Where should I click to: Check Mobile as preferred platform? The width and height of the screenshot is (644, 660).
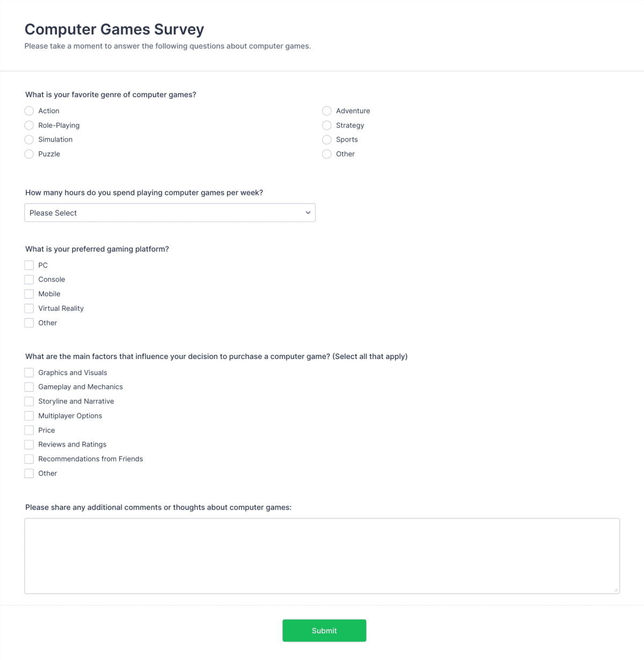point(29,294)
